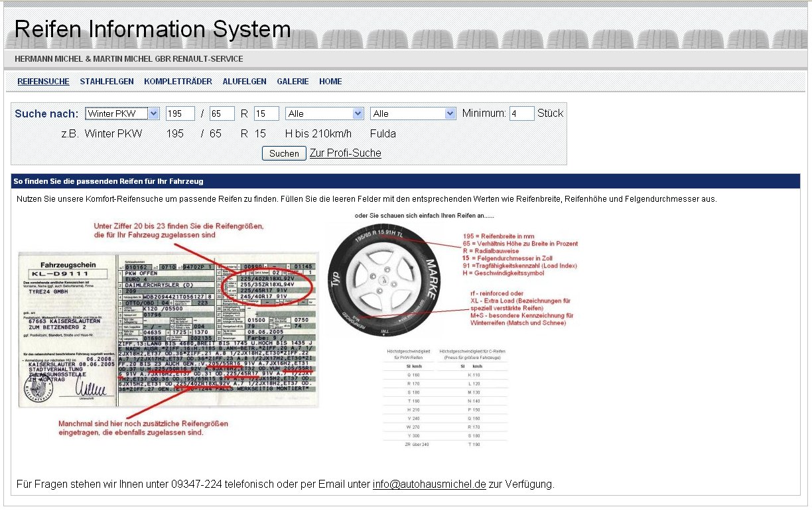Click the Reifen Information System header title
Viewport: 812px width, 511px height.
153,30
